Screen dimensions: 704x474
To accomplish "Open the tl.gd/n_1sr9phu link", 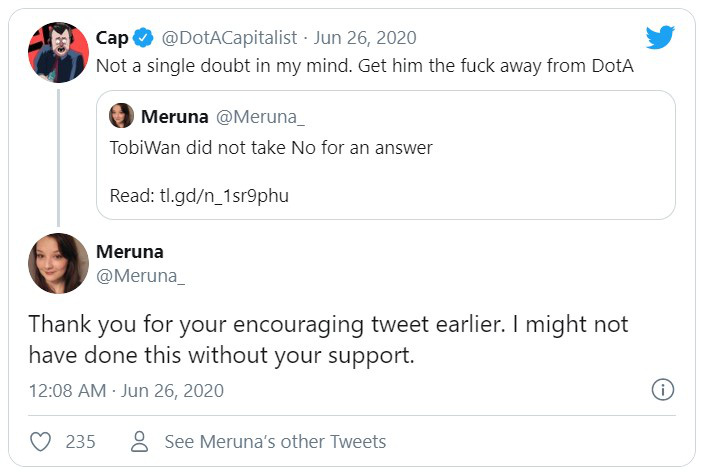I will coord(224,196).
